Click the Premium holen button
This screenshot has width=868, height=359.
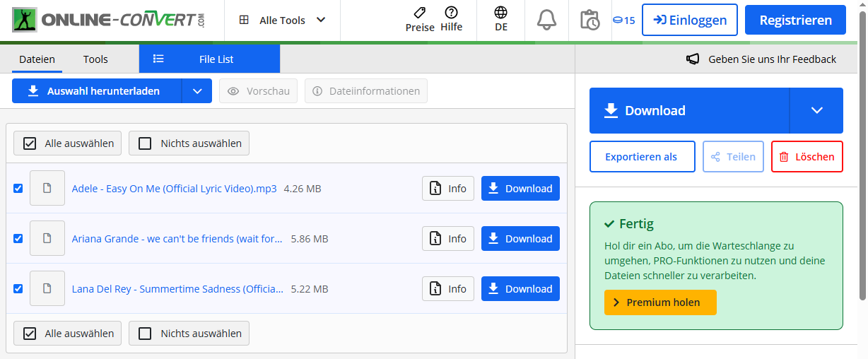click(660, 302)
